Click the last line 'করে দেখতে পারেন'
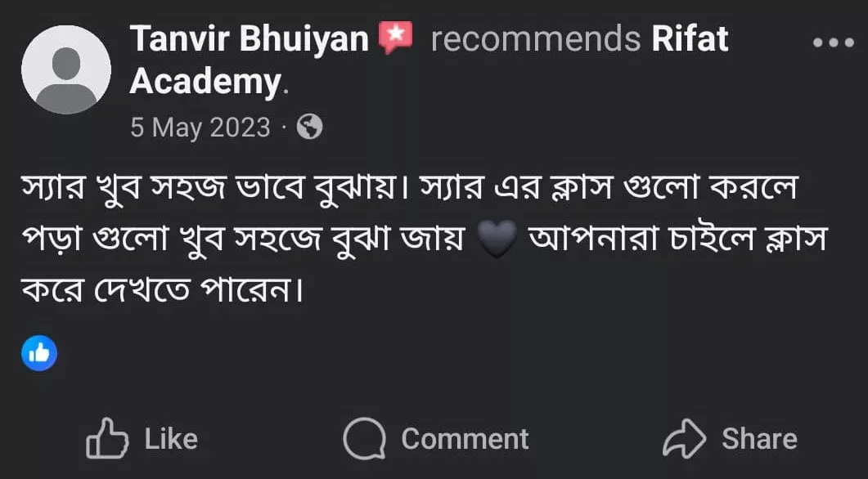Image resolution: width=868 pixels, height=479 pixels. click(x=163, y=290)
